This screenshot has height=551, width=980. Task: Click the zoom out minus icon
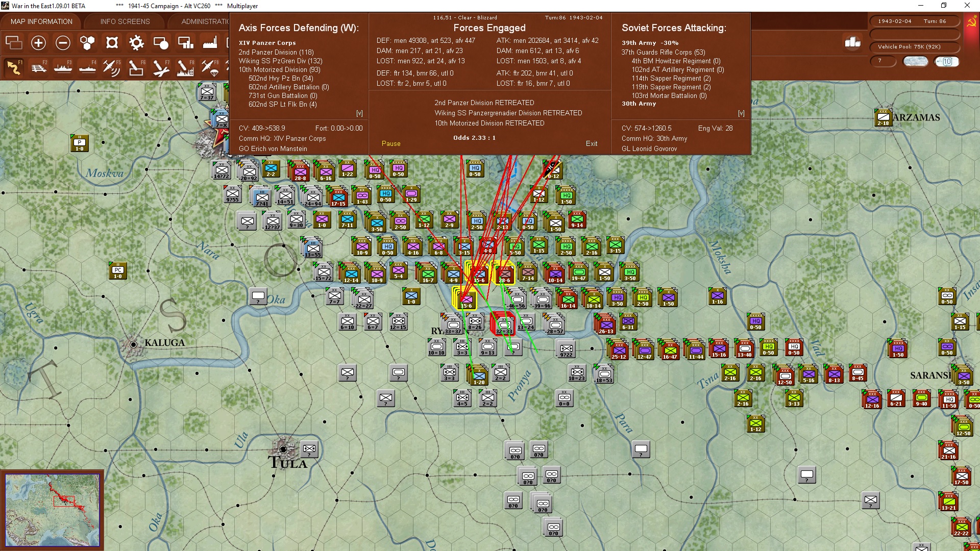[63, 43]
